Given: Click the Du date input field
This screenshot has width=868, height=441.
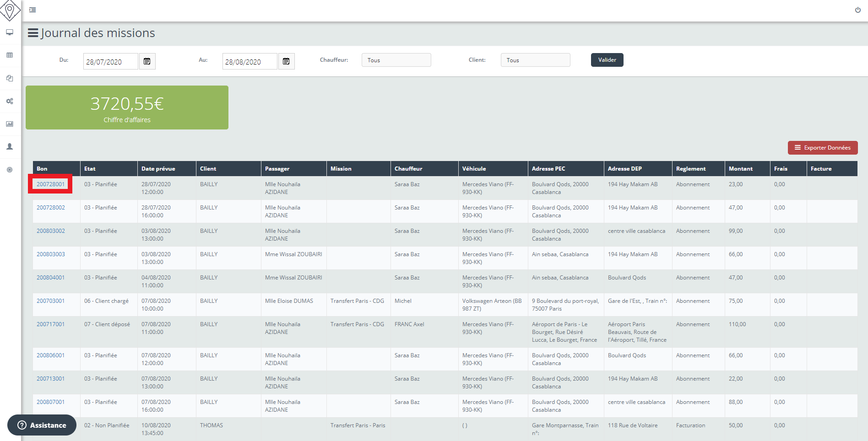Looking at the screenshot, I should point(110,61).
